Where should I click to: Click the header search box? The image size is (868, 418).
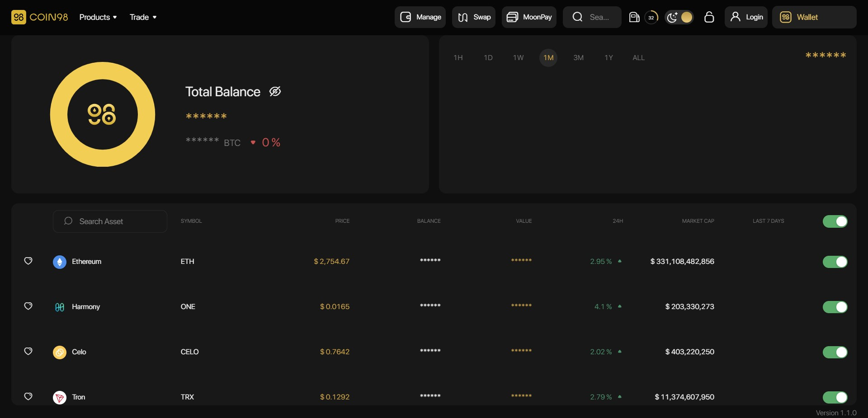(x=592, y=17)
